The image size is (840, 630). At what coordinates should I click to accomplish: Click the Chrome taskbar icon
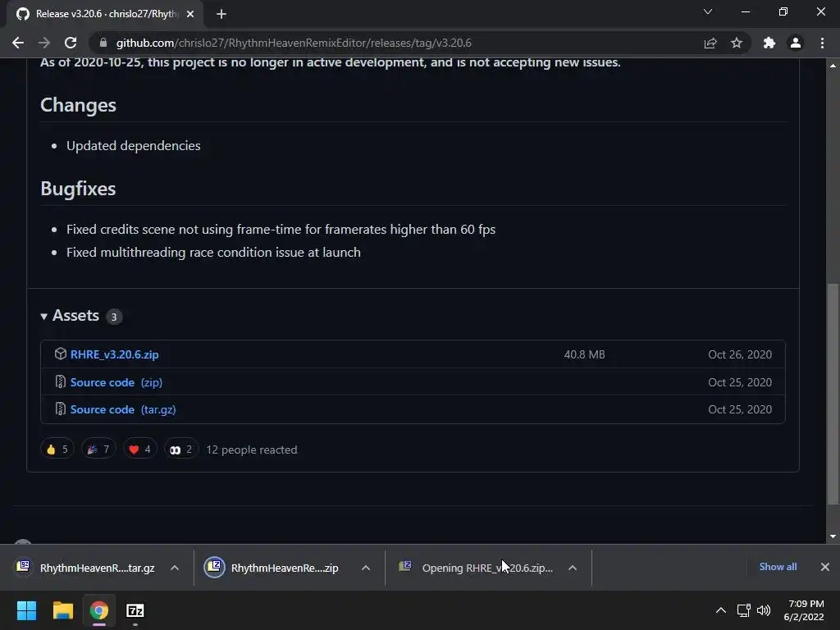[x=99, y=610]
